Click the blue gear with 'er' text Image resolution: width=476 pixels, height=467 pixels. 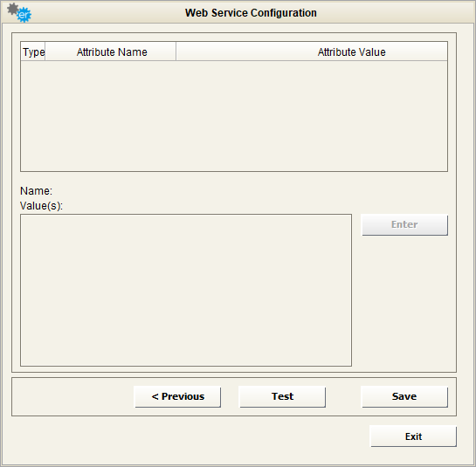24,15
